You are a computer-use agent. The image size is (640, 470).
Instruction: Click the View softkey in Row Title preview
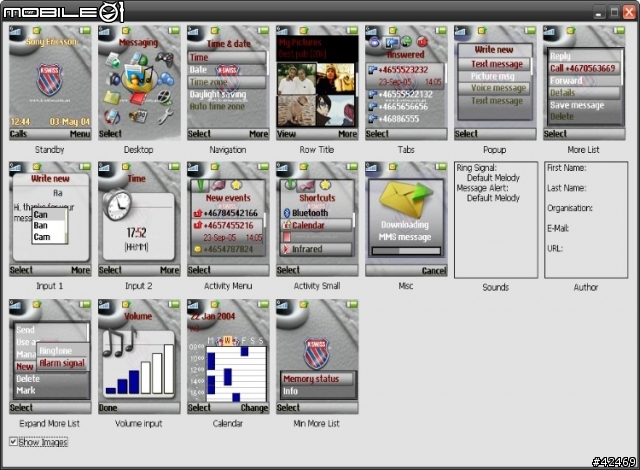[x=286, y=134]
